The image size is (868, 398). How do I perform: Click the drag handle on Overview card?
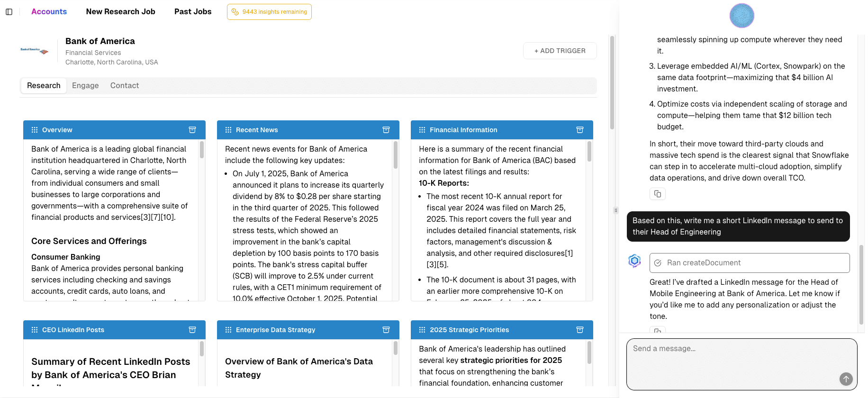tap(35, 130)
